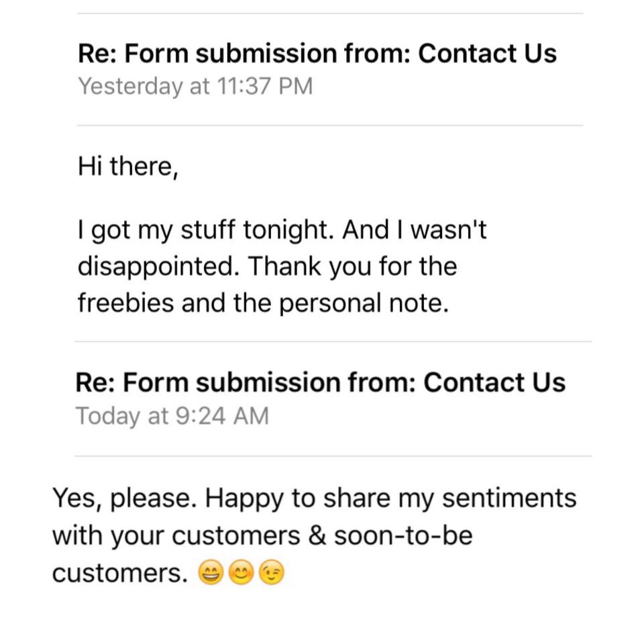Image resolution: width=644 pixels, height=644 pixels.
Task: Click the "Hi there," greeting line
Action: pyautogui.click(x=127, y=166)
